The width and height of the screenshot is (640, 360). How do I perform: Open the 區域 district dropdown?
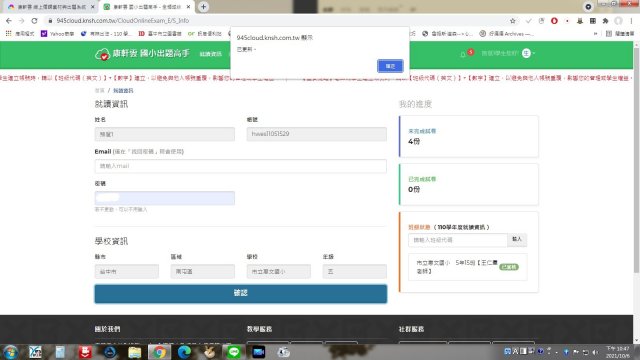(202, 271)
